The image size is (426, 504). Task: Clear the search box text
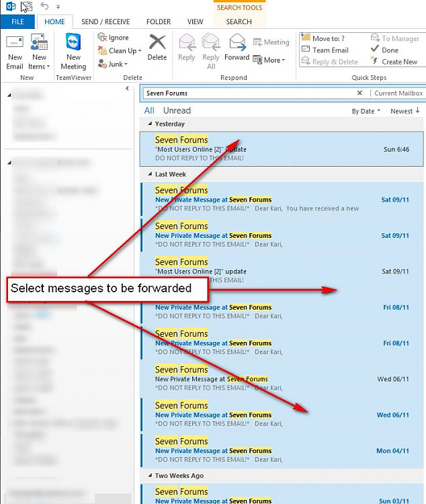pos(359,93)
